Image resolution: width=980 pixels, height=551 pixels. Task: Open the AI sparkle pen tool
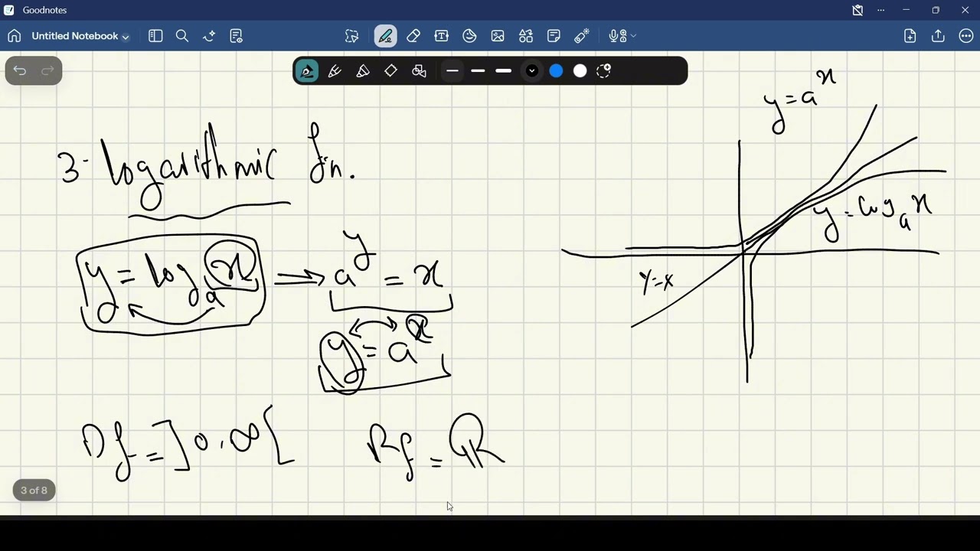pyautogui.click(x=209, y=36)
